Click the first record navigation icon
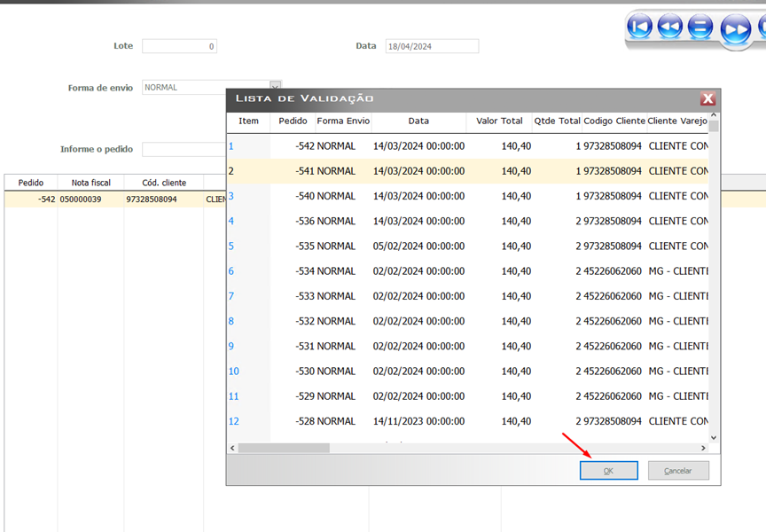Viewport: 766px width, 532px height. [639, 27]
